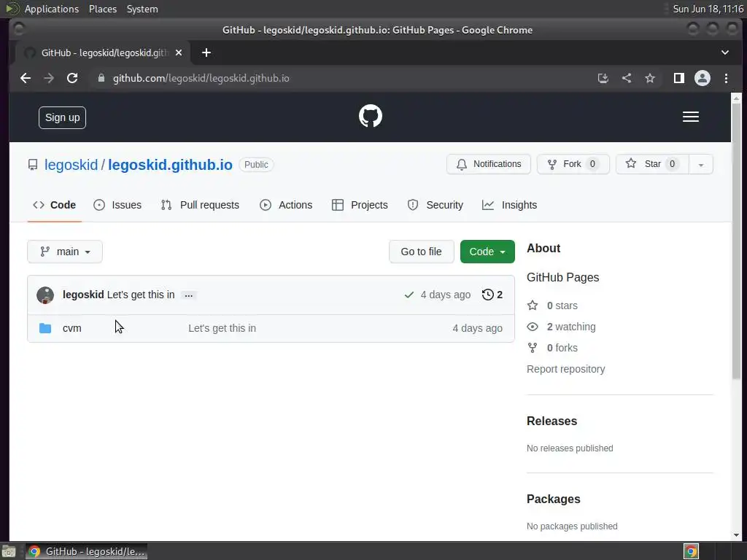Viewport: 747px width, 560px height.
Task: Open the Packages heading link
Action: point(554,499)
